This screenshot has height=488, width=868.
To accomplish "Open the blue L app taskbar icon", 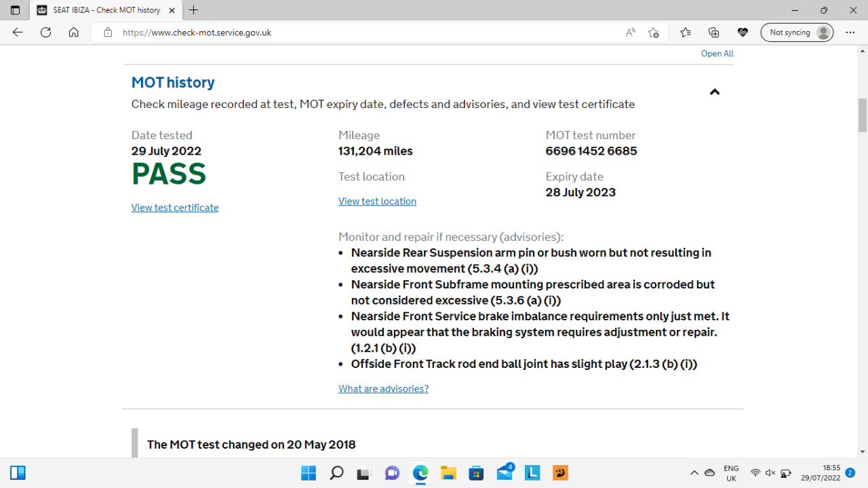I will click(x=532, y=473).
